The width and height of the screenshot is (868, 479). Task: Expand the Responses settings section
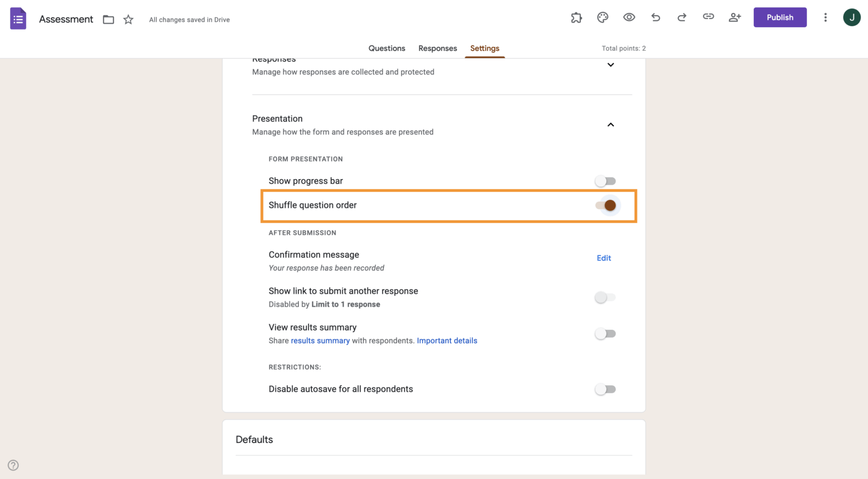(610, 64)
